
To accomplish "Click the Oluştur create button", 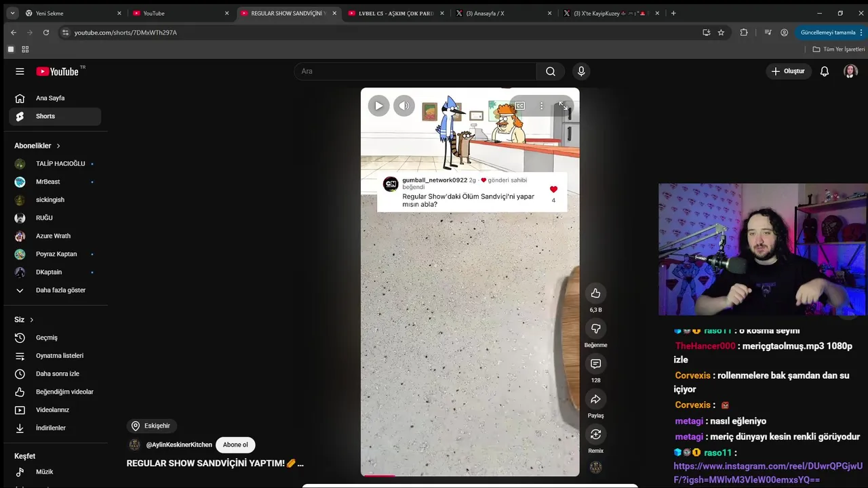I will 789,71.
